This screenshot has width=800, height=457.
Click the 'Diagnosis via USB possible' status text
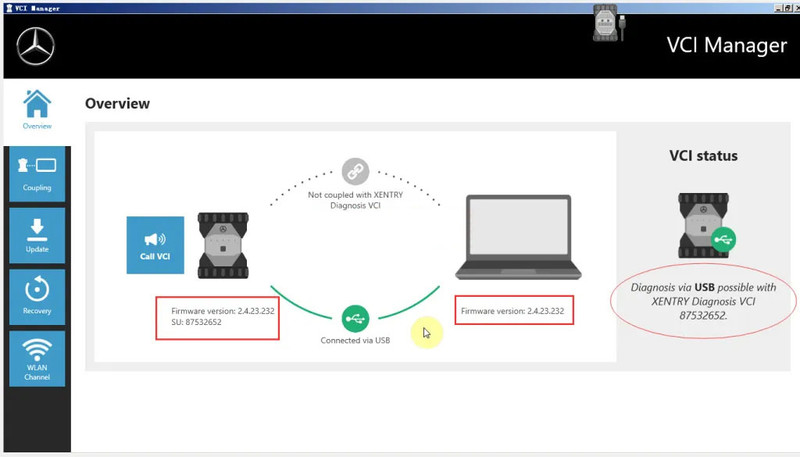704,301
